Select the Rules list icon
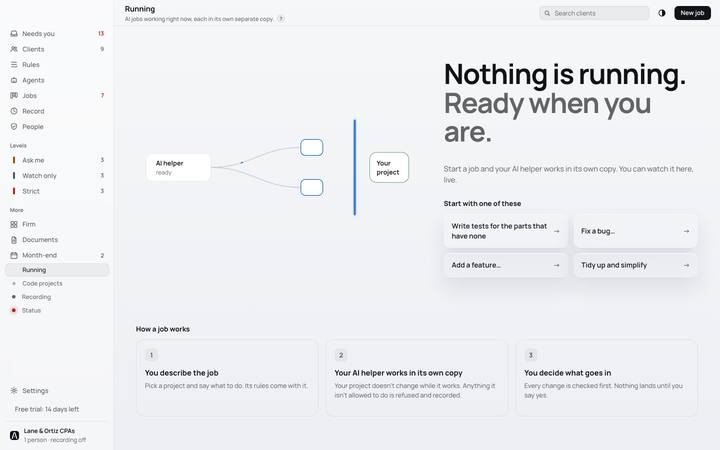Image resolution: width=720 pixels, height=450 pixels. tap(14, 65)
